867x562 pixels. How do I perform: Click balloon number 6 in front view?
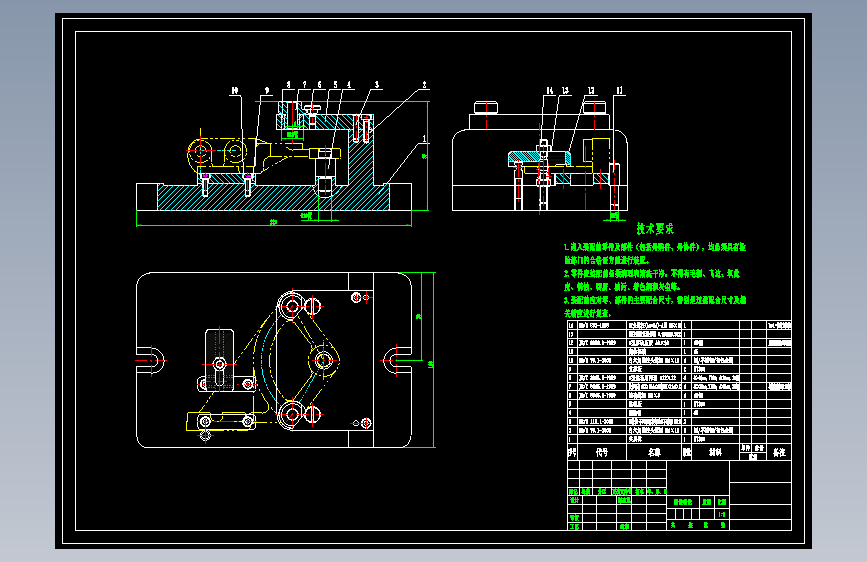tap(320, 85)
